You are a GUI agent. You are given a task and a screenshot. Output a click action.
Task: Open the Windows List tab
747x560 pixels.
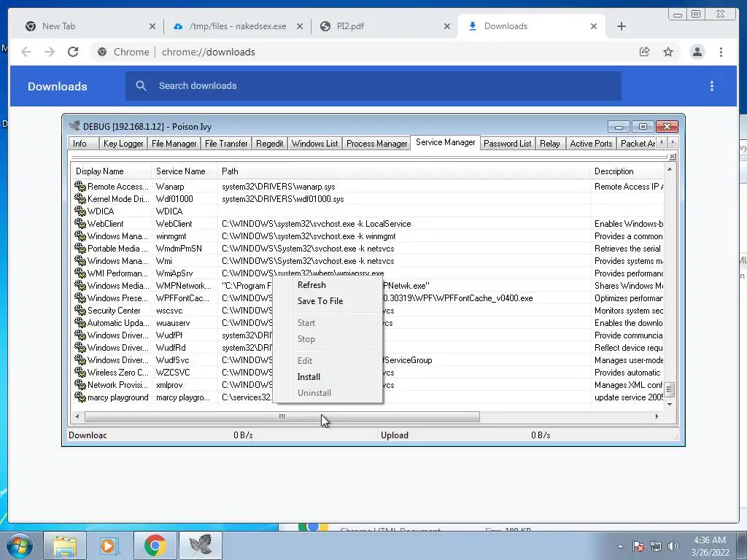click(x=314, y=144)
